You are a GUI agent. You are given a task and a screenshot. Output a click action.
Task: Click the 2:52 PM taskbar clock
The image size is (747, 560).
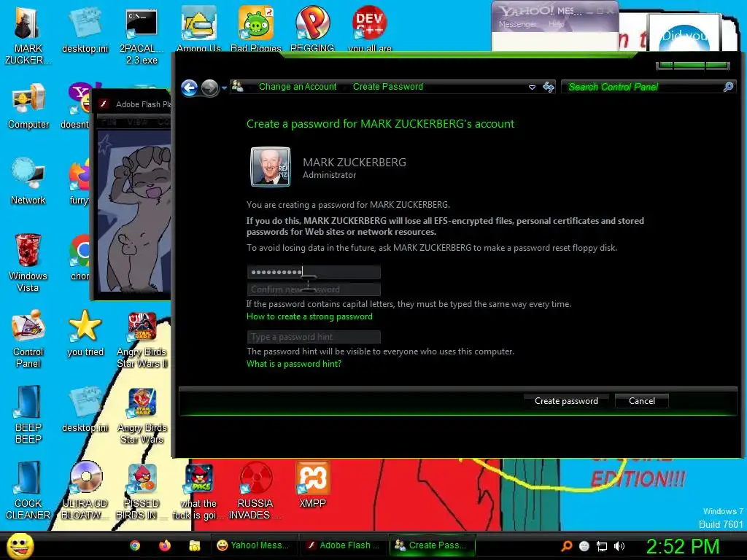682,546
